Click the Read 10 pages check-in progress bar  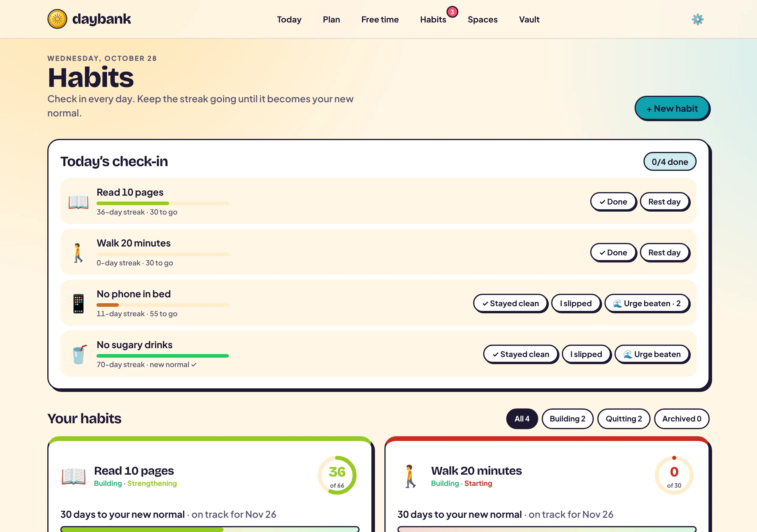point(163,203)
